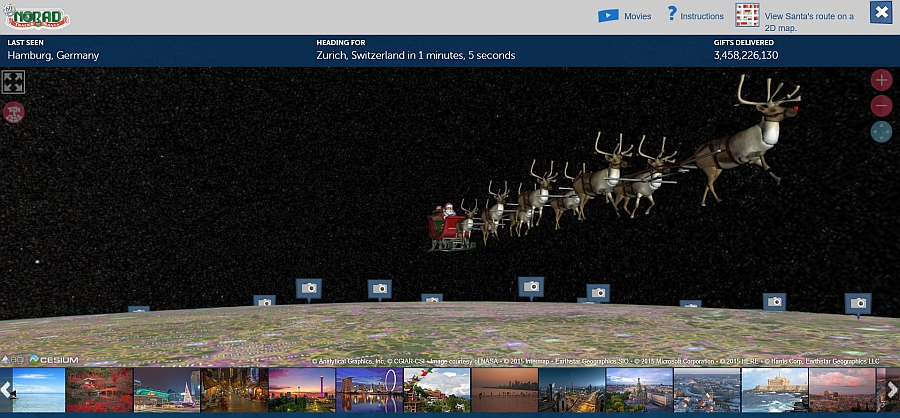900x418 pixels.
Task: Zoom in with the red plus button
Action: [881, 80]
